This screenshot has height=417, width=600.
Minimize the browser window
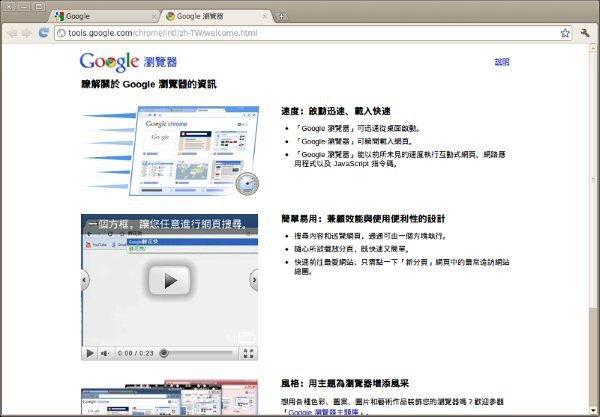pos(24,6)
